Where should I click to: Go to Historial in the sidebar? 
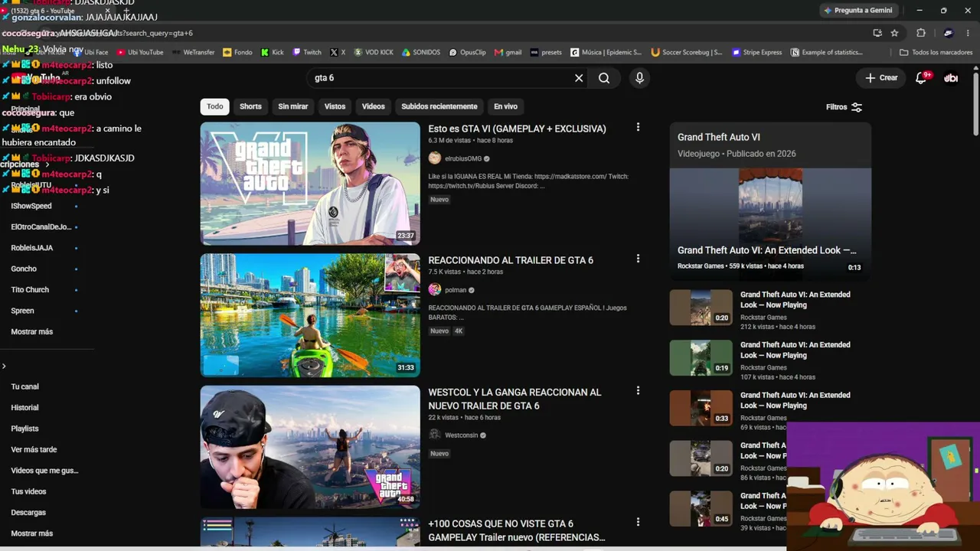(24, 408)
